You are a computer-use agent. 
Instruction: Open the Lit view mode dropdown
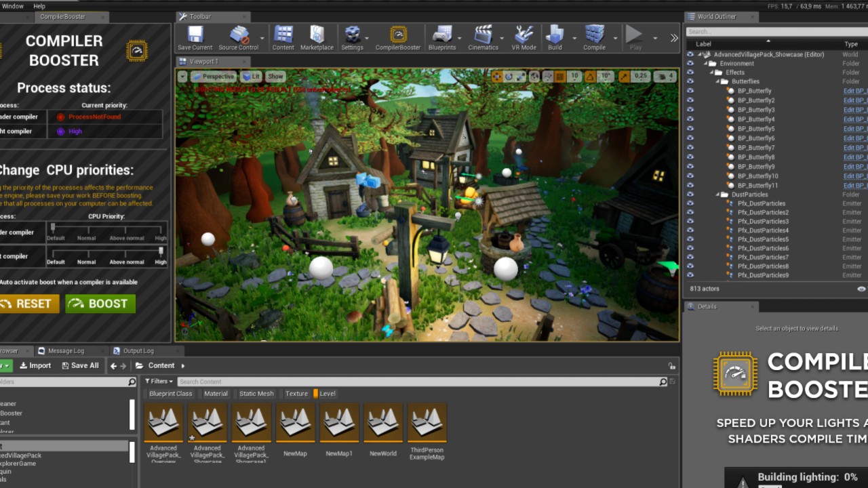pyautogui.click(x=252, y=77)
